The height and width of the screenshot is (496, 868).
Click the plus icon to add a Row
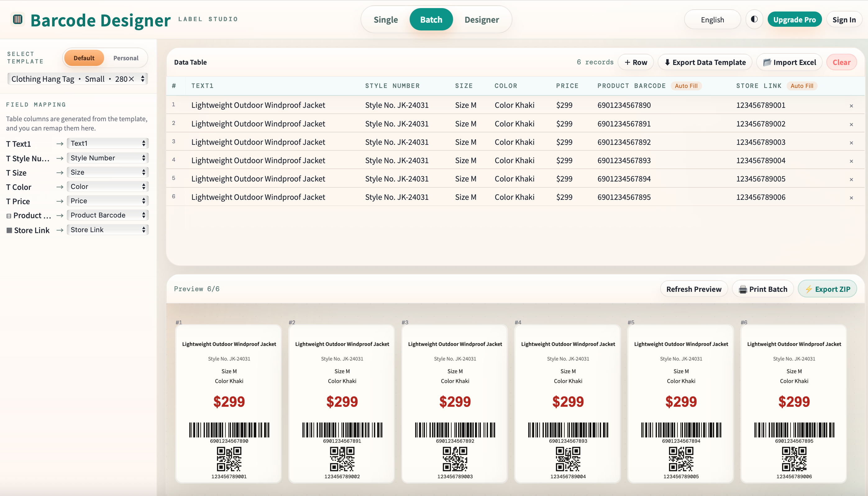click(x=628, y=62)
